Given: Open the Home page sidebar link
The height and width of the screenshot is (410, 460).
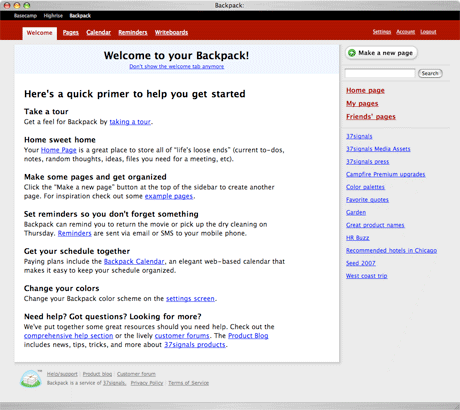Looking at the screenshot, I should coord(365,90).
